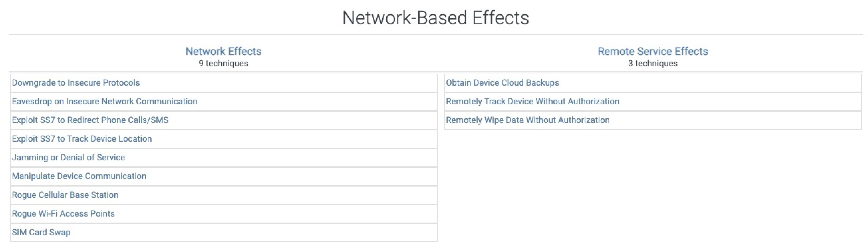Open Rogue Wi-Fi Access Points technique

pos(63,214)
